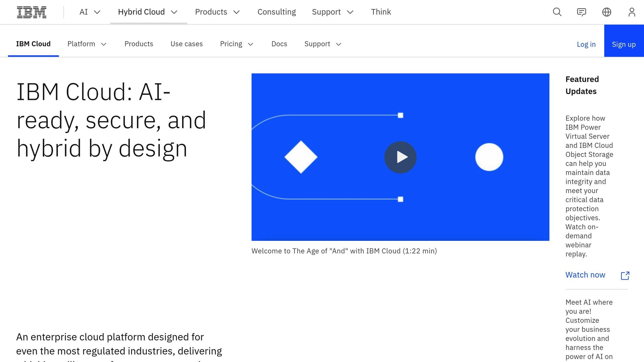Click the IBM logo
The width and height of the screenshot is (644, 362).
pyautogui.click(x=31, y=12)
